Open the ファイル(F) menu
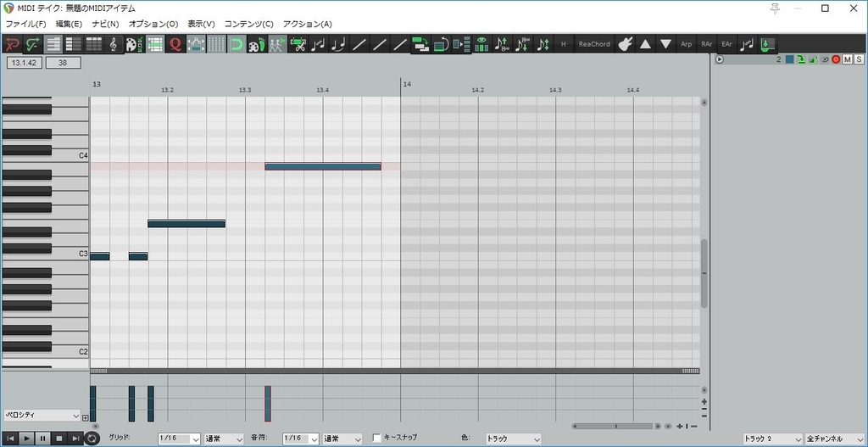The width and height of the screenshot is (868, 447). tap(26, 24)
